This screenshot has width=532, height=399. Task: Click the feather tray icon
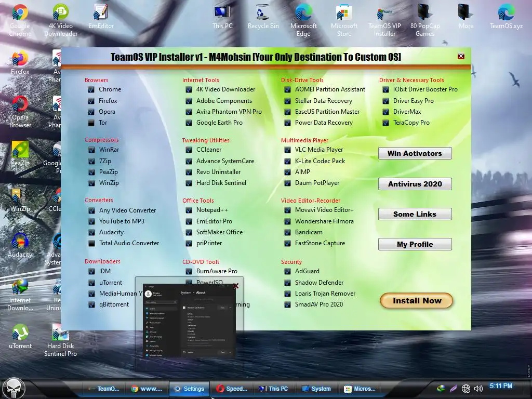click(x=453, y=389)
